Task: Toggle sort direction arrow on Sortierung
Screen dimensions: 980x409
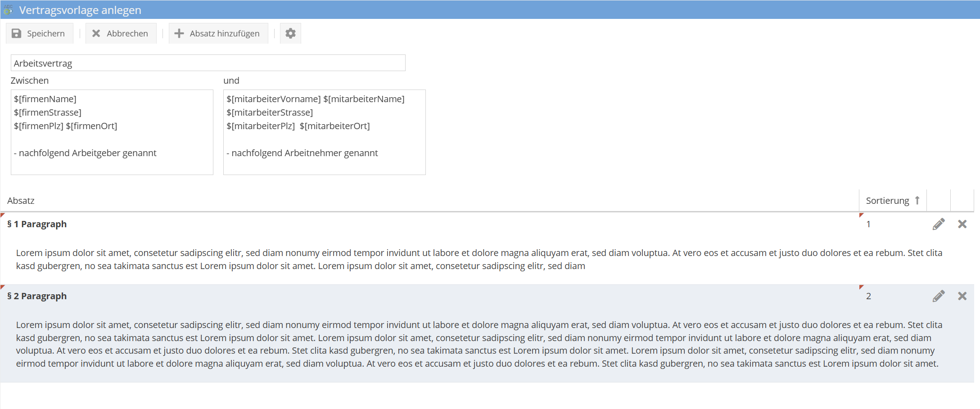Action: (x=917, y=201)
